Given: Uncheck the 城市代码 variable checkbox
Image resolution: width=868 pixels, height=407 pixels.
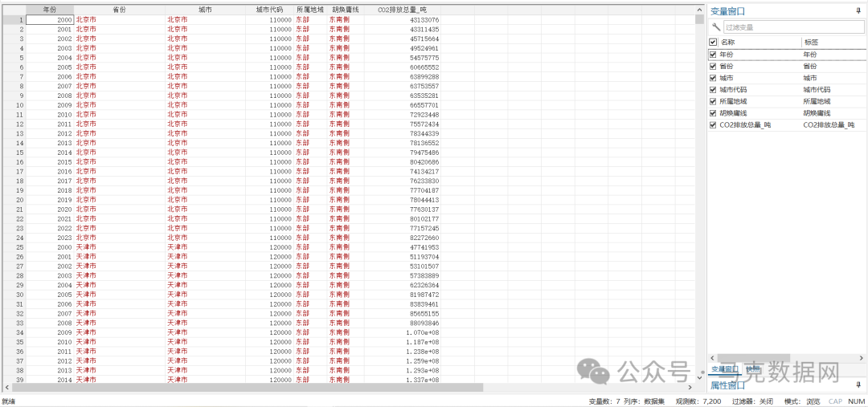Looking at the screenshot, I should click(x=713, y=90).
